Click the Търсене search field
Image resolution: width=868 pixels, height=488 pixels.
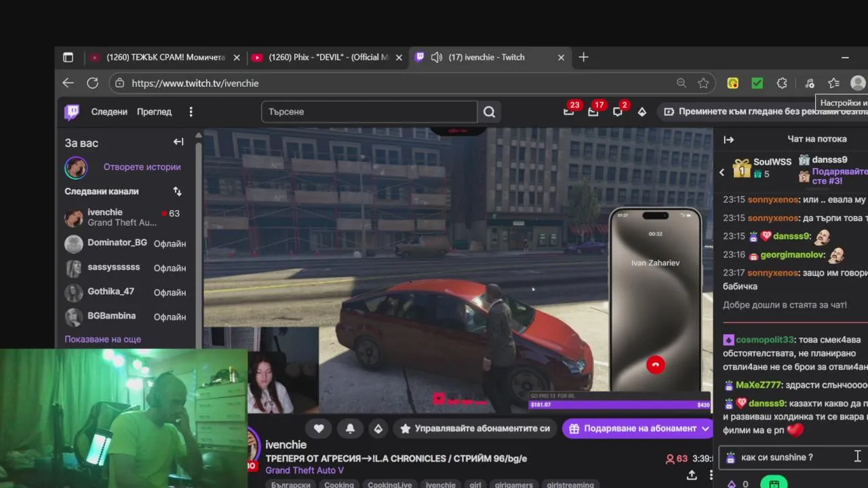[x=370, y=112]
